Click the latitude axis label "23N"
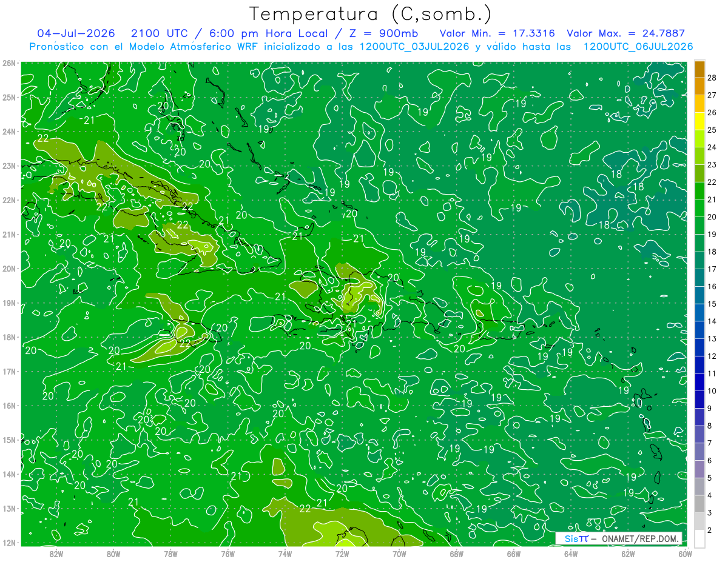Viewport: 728px width, 562px height. [9, 166]
